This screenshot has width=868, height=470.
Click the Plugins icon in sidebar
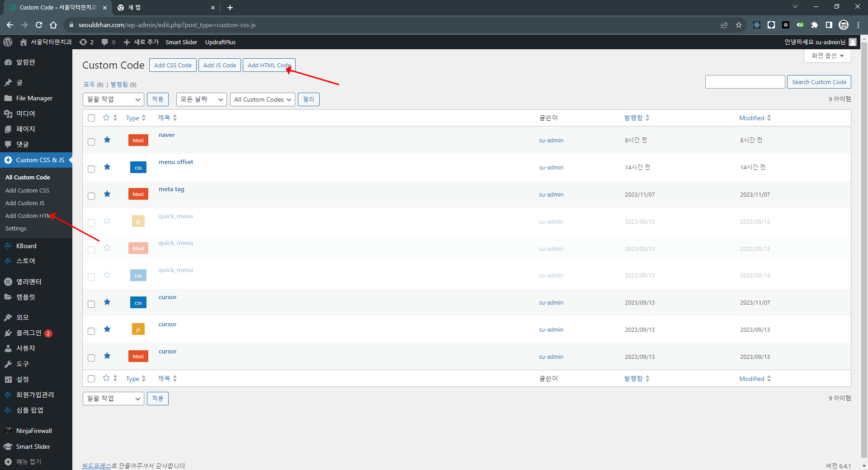(x=8, y=333)
